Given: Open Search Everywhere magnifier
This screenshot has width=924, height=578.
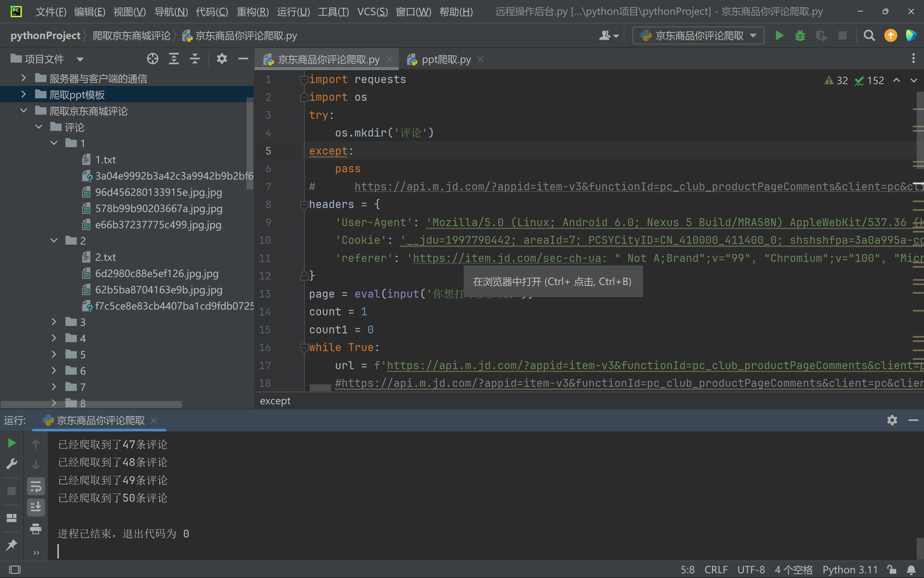Looking at the screenshot, I should click(869, 35).
